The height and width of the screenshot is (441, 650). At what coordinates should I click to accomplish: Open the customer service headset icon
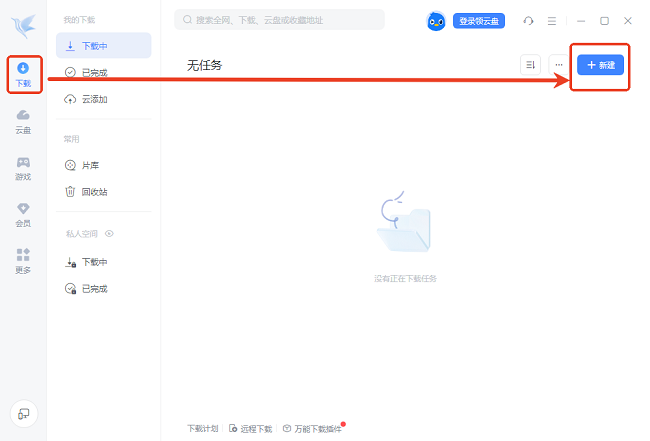coord(528,21)
